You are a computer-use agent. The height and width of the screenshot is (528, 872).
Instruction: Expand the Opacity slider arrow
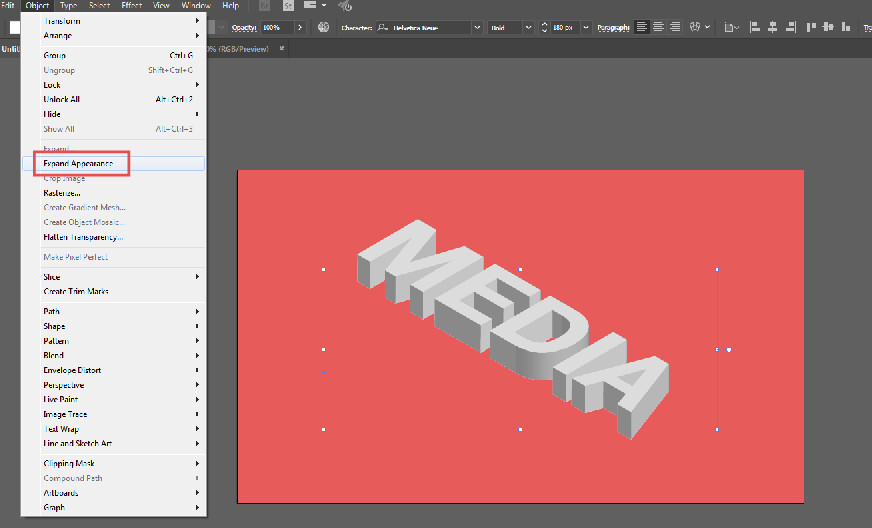pyautogui.click(x=301, y=27)
